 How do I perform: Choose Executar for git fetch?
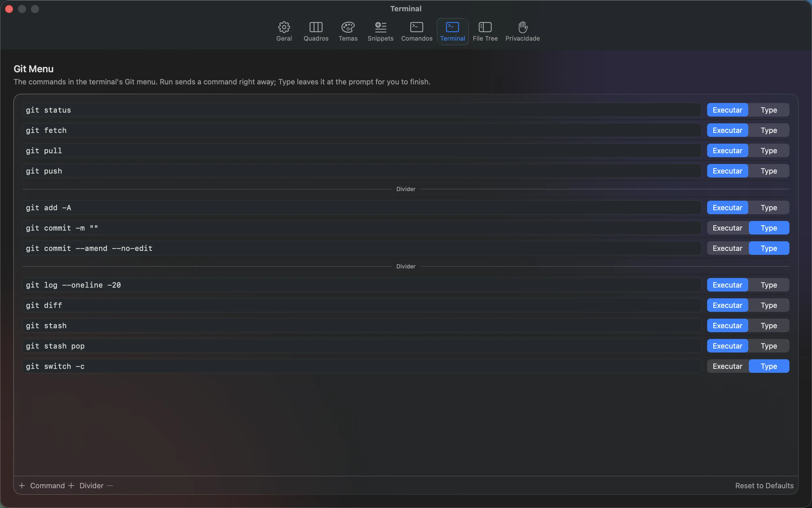[727, 130]
